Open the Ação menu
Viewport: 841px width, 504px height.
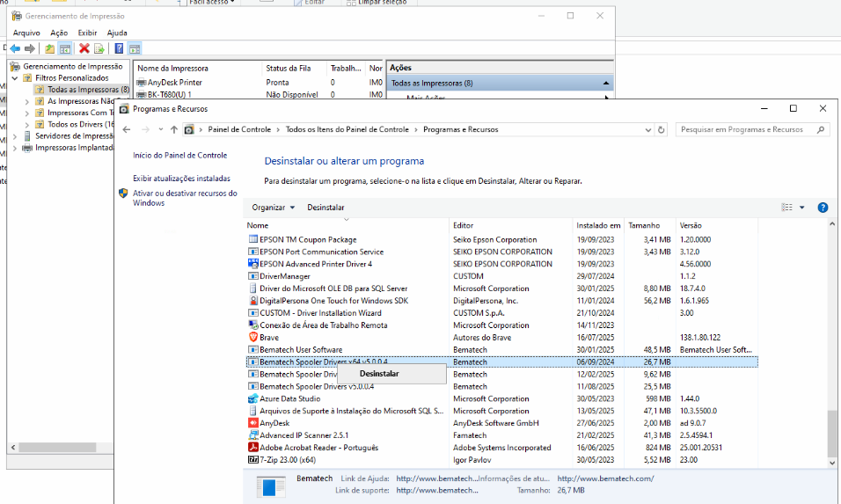point(59,33)
